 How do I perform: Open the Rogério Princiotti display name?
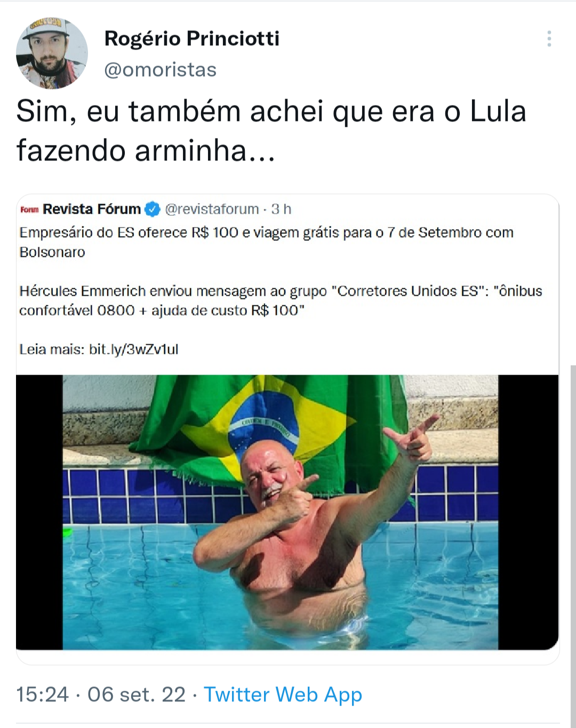pyautogui.click(x=192, y=38)
